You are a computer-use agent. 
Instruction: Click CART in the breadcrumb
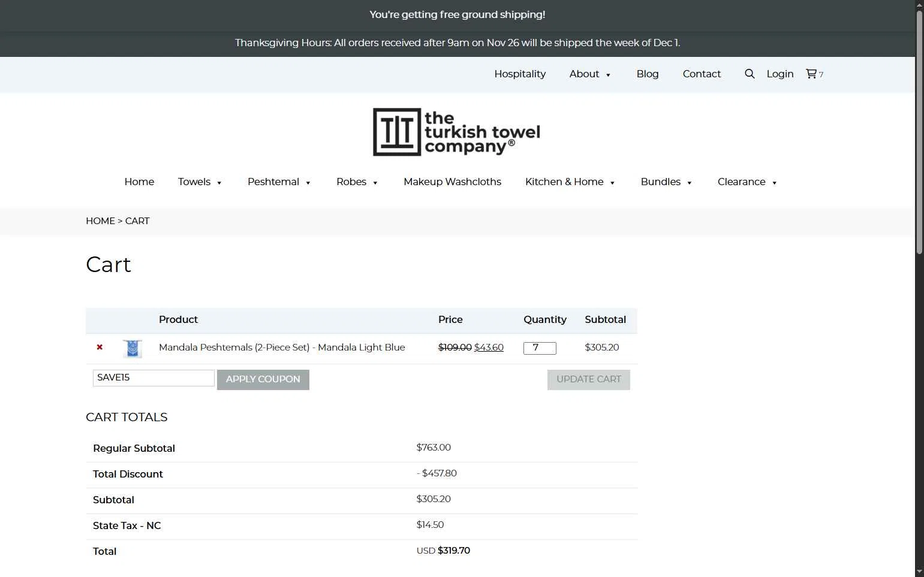[137, 220]
